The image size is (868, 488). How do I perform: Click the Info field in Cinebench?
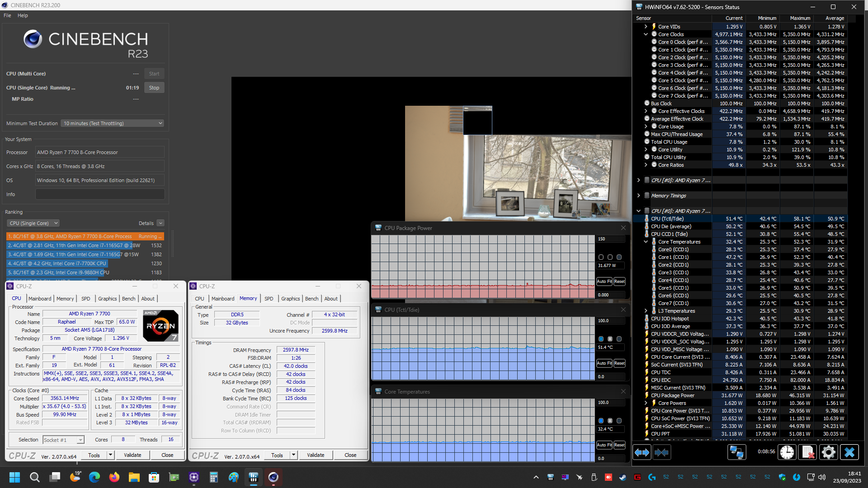point(100,194)
